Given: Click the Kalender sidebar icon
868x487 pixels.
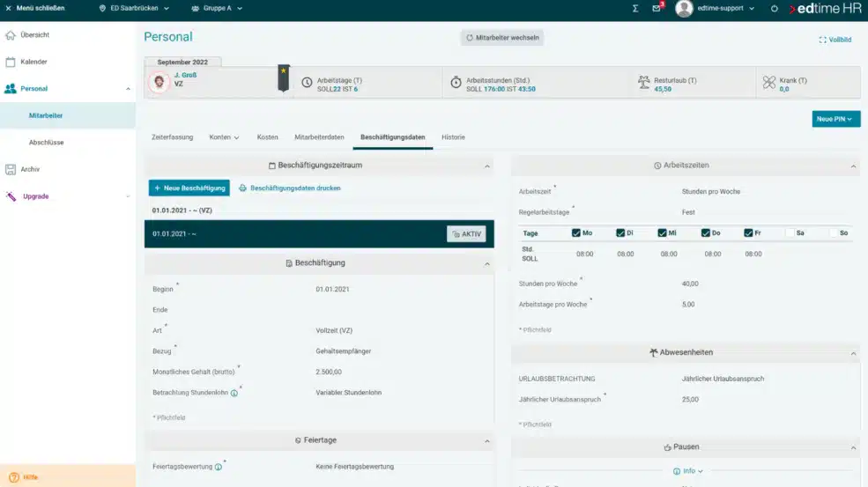Looking at the screenshot, I should point(11,62).
